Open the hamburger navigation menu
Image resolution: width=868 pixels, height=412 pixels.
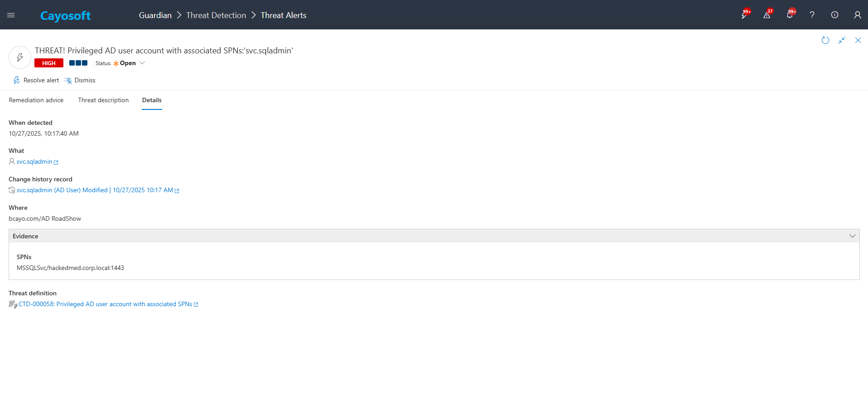click(x=11, y=15)
